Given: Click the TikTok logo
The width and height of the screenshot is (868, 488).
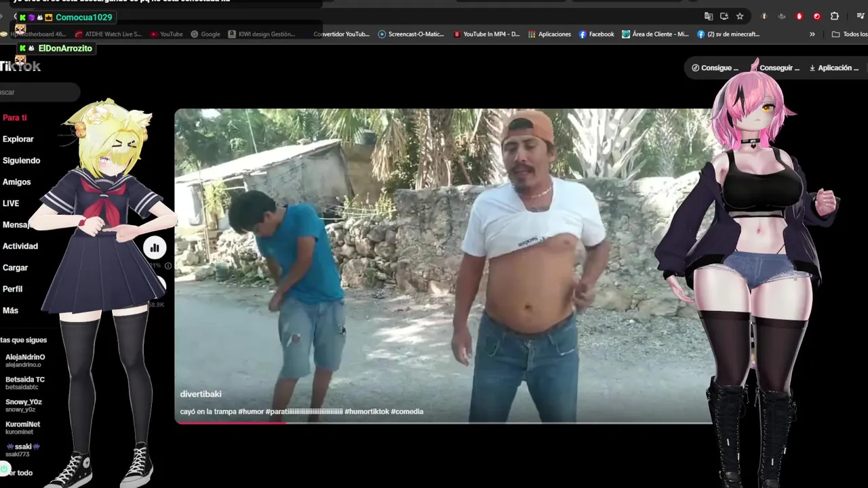Looking at the screenshot, I should tap(20, 66).
